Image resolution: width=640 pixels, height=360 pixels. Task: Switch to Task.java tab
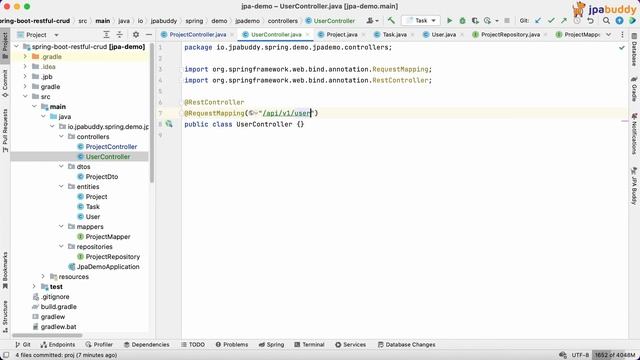point(394,35)
